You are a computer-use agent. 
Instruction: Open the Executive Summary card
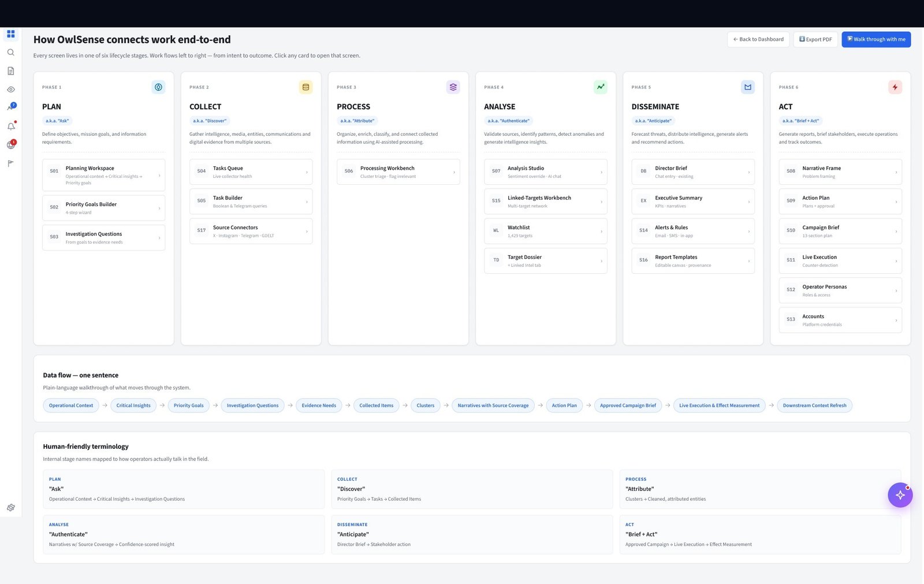coord(693,202)
